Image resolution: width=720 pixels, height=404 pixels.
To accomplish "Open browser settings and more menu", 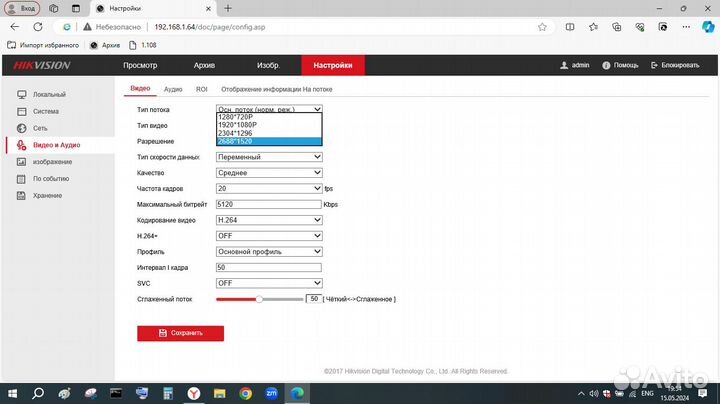I will click(686, 27).
